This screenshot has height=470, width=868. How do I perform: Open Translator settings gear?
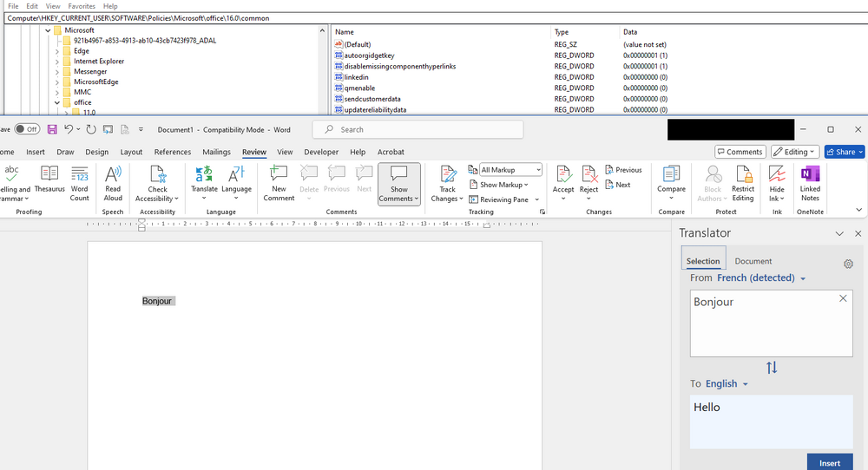(848, 264)
